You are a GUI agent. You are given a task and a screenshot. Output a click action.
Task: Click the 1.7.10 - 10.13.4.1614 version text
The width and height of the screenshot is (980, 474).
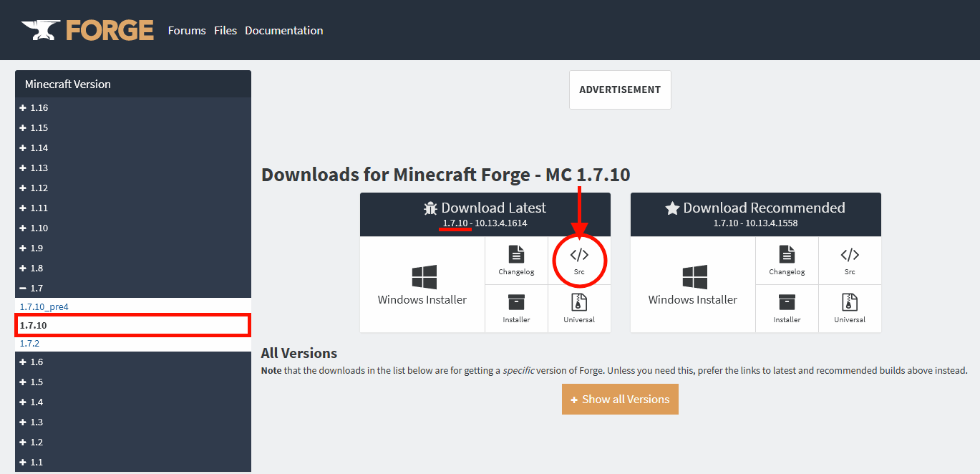485,223
